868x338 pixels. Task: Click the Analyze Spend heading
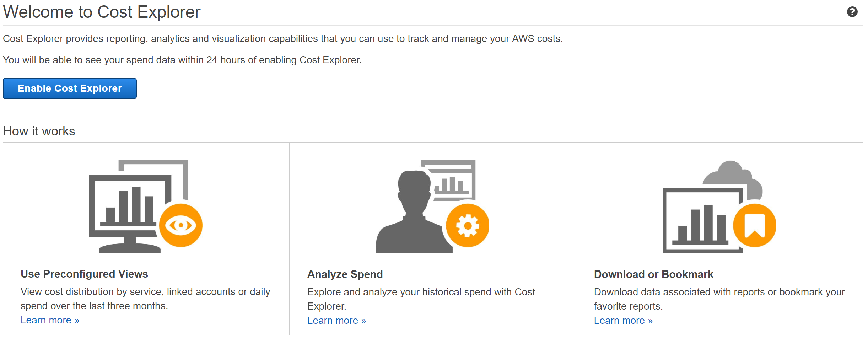(x=345, y=274)
